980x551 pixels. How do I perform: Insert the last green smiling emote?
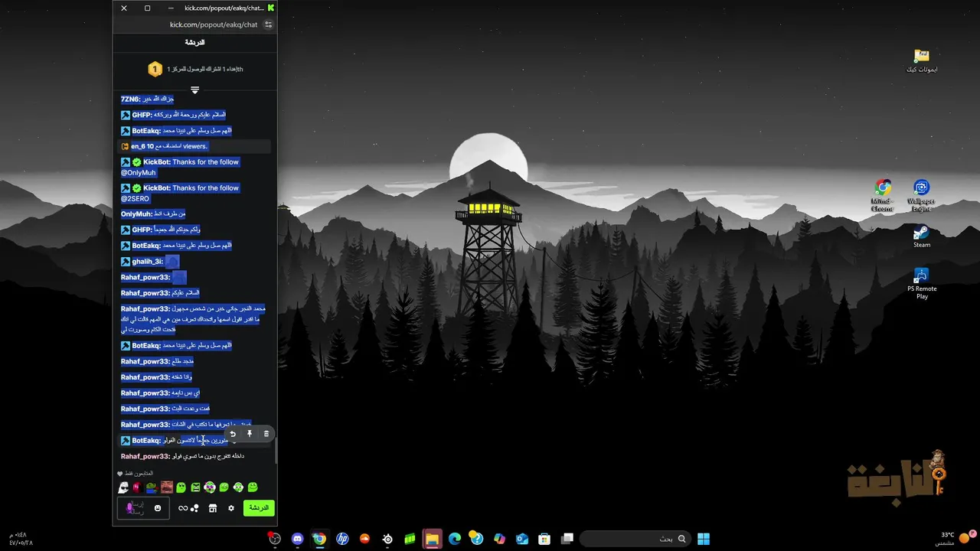(253, 487)
